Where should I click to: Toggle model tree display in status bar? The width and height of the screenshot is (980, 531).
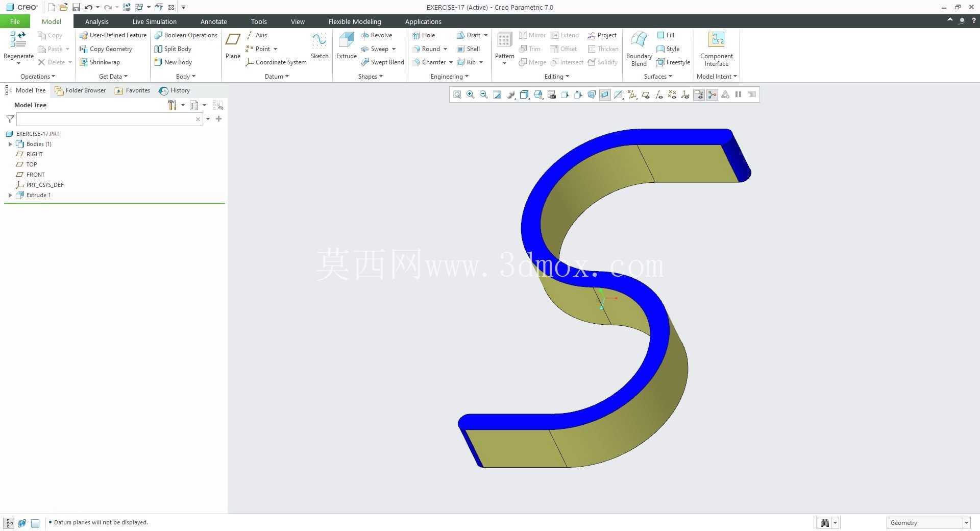click(9, 523)
